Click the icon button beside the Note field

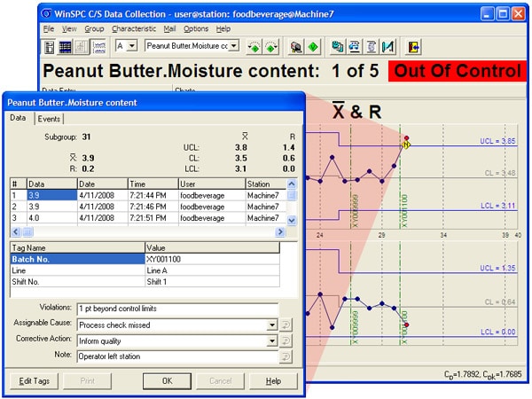pos(287,356)
